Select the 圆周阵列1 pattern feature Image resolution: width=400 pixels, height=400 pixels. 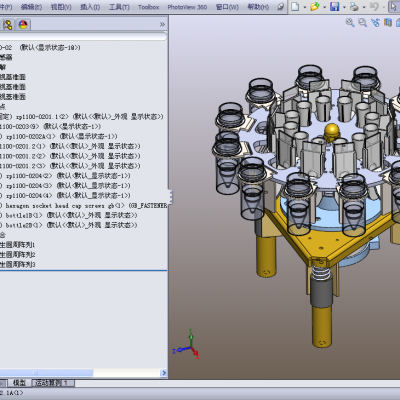[18, 245]
